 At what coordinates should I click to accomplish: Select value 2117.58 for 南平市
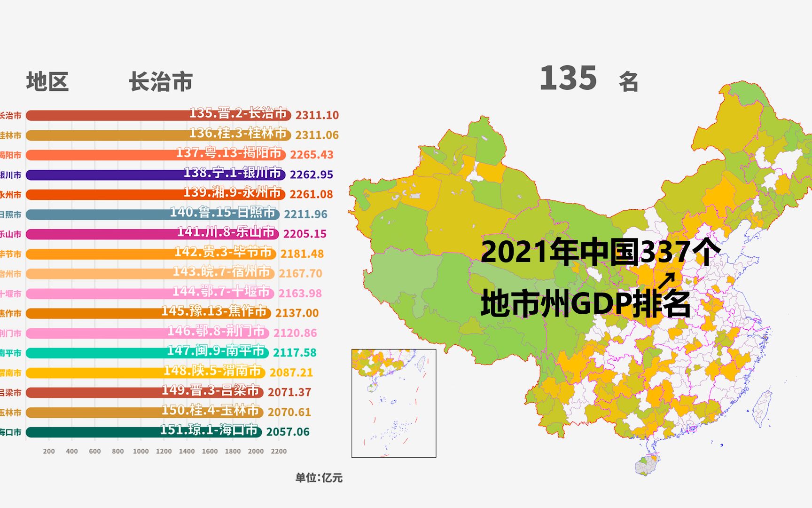pyautogui.click(x=295, y=353)
